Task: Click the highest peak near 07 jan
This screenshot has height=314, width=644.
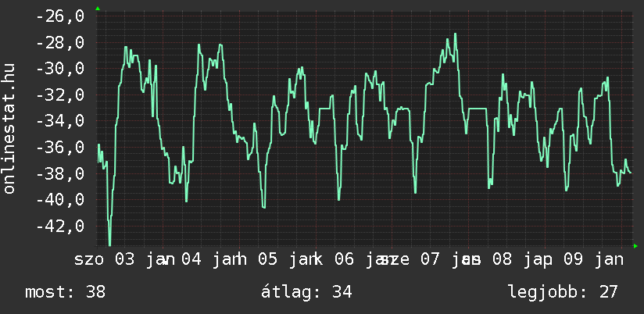Action: click(455, 34)
